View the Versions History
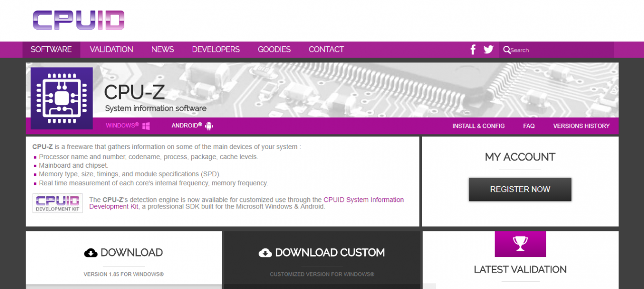Viewport: 644px width, 289px height. click(x=581, y=126)
